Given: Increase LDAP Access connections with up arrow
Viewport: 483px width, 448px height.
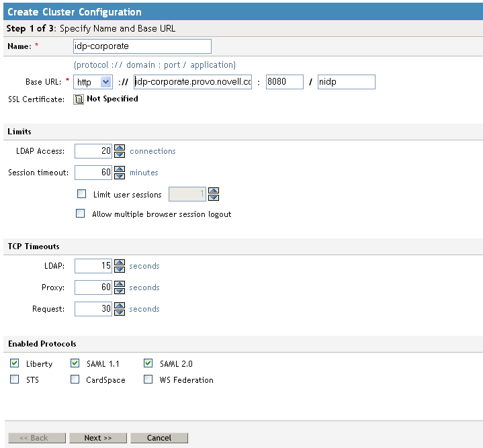Looking at the screenshot, I should [x=120, y=148].
